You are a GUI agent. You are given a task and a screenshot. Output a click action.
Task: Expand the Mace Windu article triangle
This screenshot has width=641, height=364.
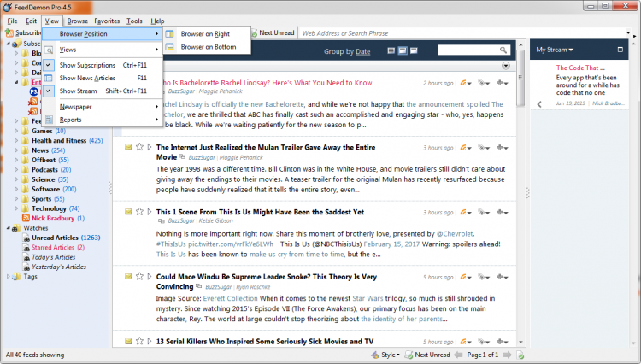pyautogui.click(x=150, y=277)
